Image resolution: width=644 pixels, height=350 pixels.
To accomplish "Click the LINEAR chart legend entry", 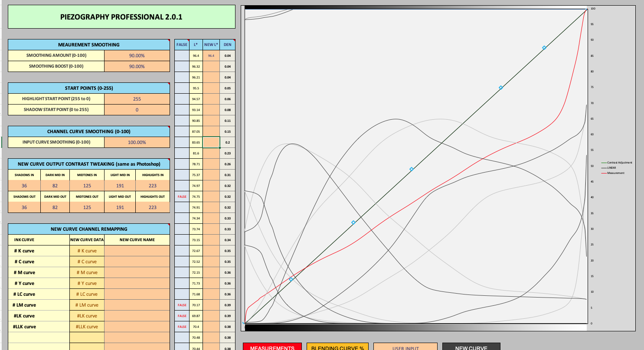I will tap(608, 168).
